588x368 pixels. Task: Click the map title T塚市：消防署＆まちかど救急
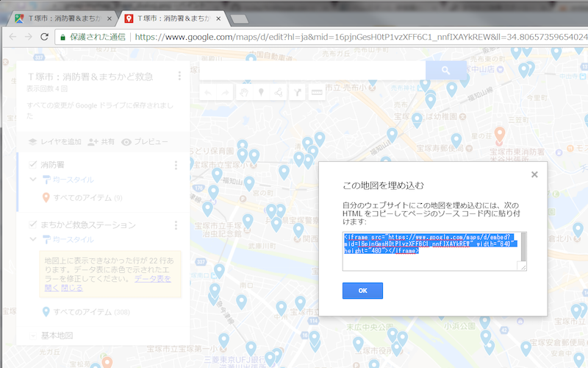coord(90,77)
